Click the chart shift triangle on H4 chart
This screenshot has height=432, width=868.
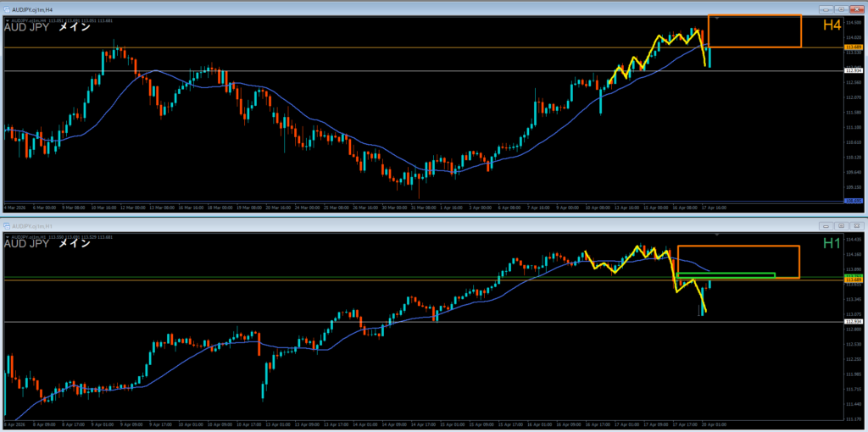[719, 17]
